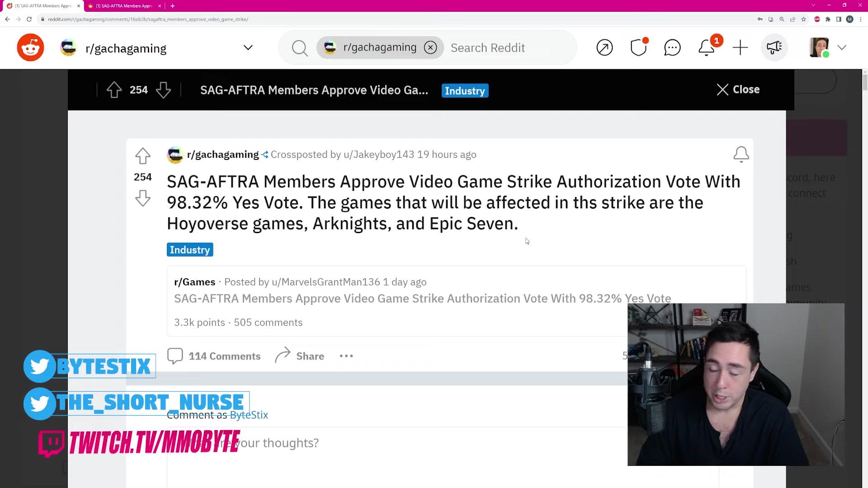
Task: Open the chat bubble icon
Action: click(x=672, y=47)
